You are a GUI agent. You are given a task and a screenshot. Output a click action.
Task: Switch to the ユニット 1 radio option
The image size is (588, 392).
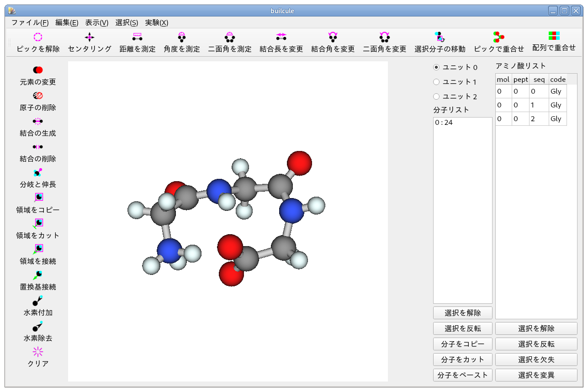coord(436,82)
